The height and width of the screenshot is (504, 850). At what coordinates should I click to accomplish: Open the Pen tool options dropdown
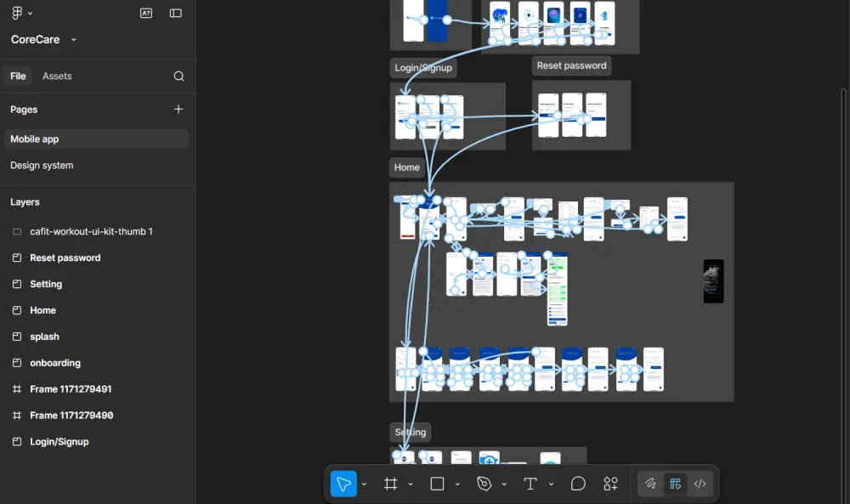(504, 484)
